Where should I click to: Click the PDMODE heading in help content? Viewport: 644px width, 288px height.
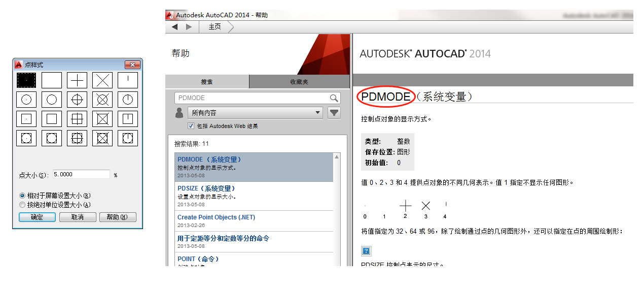pos(386,96)
